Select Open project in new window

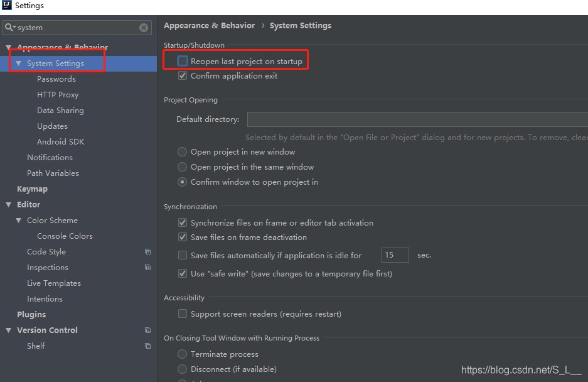point(182,152)
